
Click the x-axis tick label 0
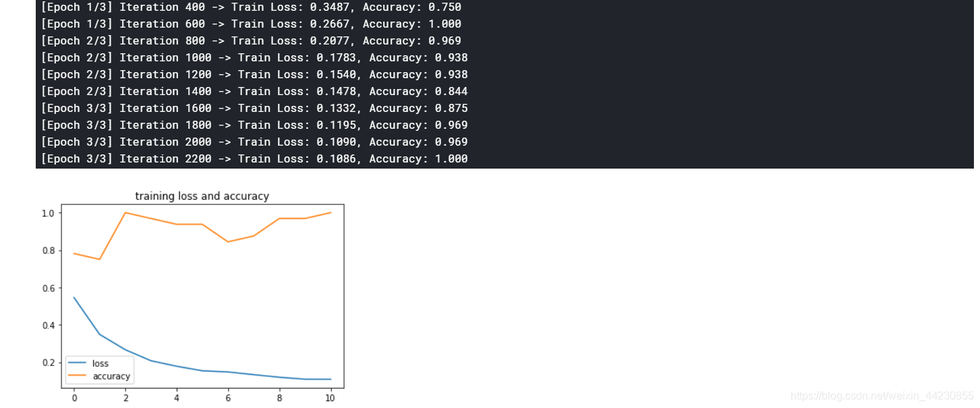pyautogui.click(x=74, y=398)
